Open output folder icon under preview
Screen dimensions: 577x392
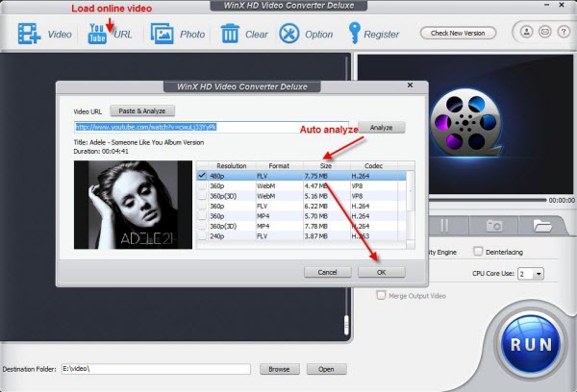tap(542, 226)
